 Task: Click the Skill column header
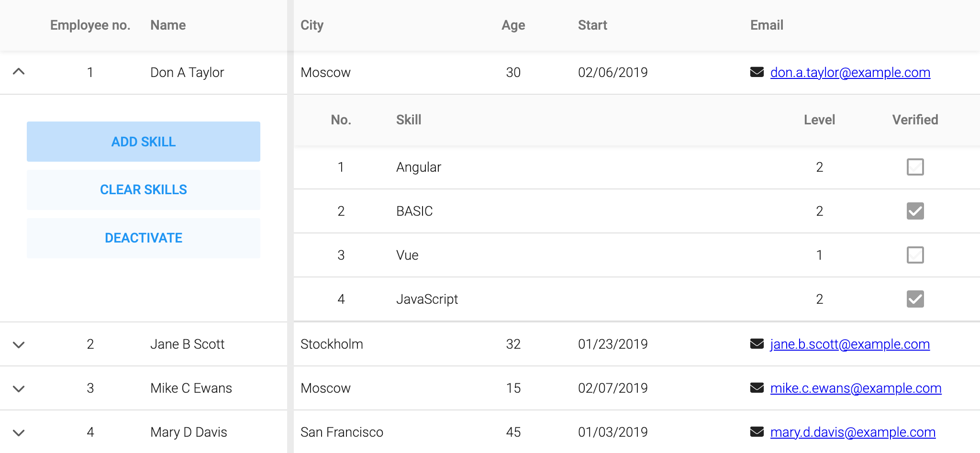point(409,120)
